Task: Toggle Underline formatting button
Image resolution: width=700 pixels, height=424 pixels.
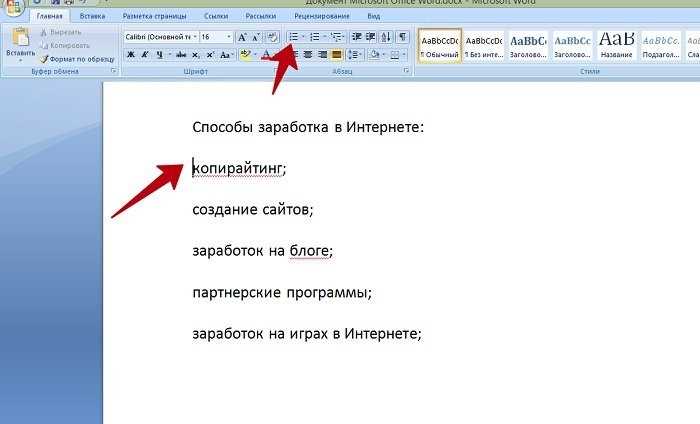Action: [x=159, y=55]
